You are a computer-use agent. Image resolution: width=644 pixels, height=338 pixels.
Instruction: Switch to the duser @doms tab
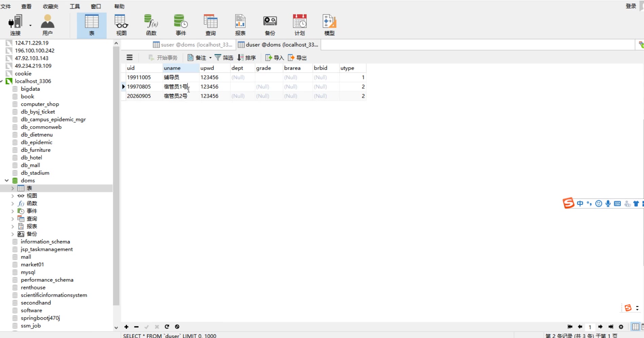(278, 45)
